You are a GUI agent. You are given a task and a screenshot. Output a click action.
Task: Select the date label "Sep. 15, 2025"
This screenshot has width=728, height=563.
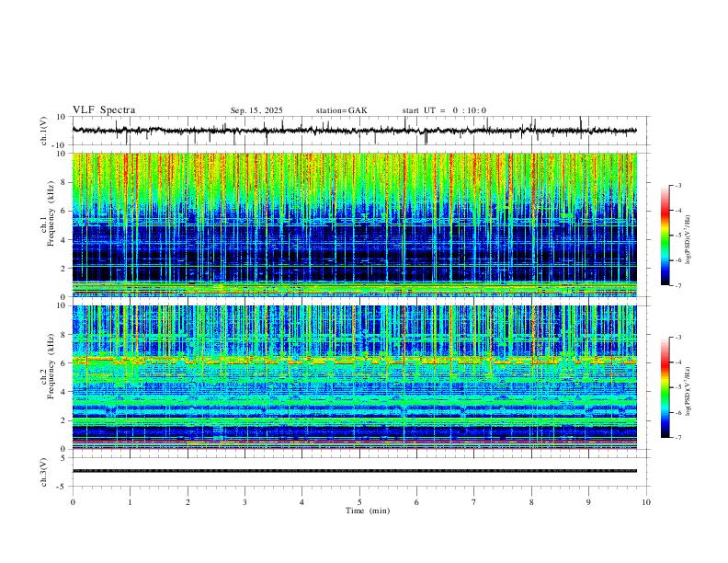click(256, 110)
